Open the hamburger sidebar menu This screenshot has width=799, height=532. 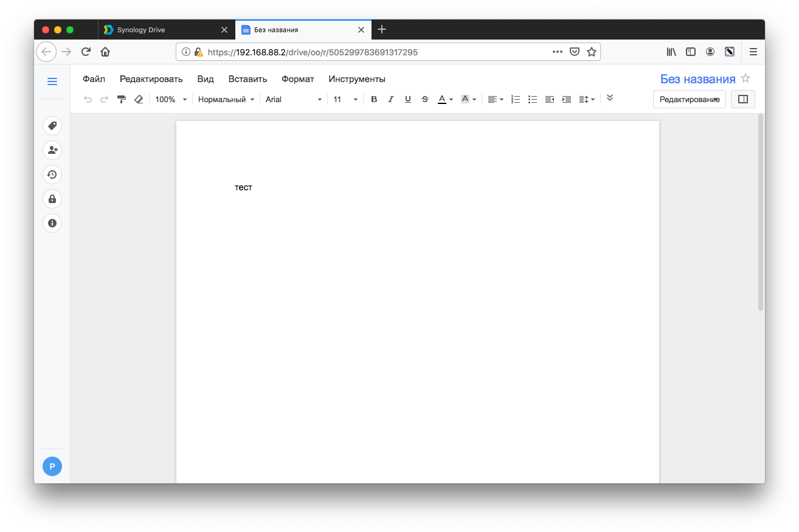point(52,81)
